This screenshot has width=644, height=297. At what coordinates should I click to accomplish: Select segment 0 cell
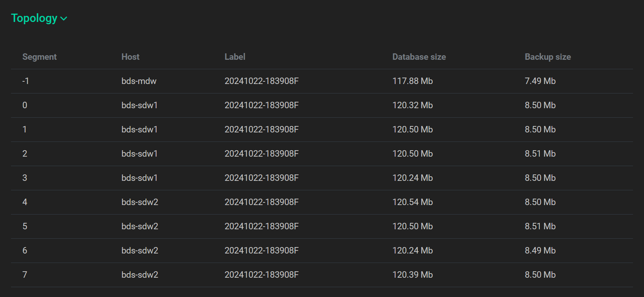point(25,105)
